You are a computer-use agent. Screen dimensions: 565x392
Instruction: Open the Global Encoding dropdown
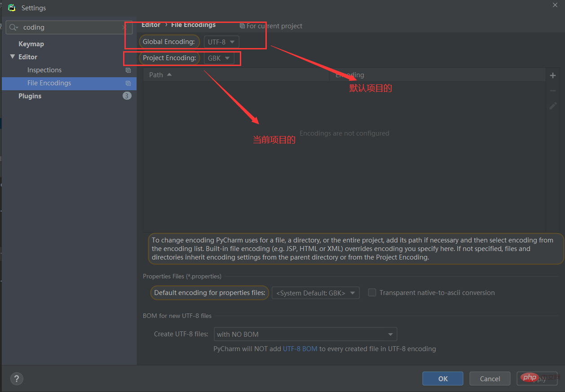click(221, 42)
